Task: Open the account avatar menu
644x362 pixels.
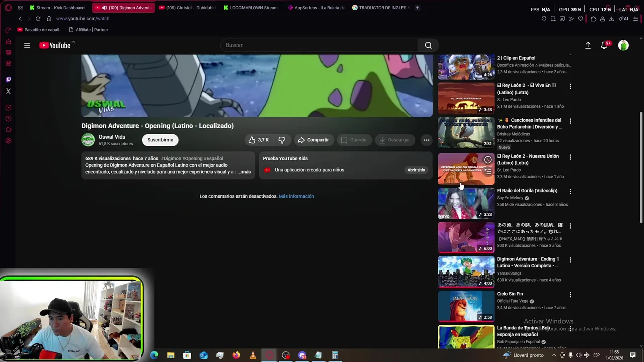Action: (x=623, y=45)
